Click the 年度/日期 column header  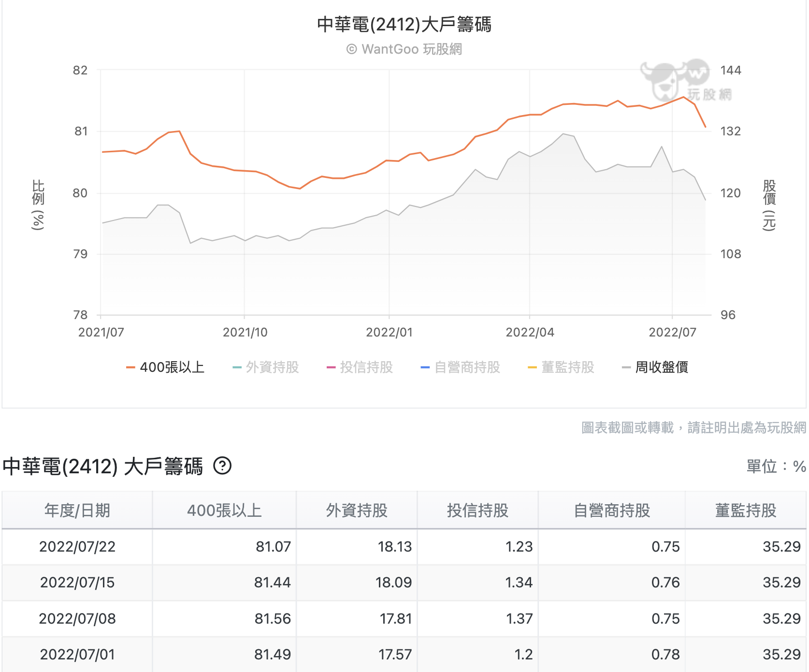pyautogui.click(x=77, y=510)
